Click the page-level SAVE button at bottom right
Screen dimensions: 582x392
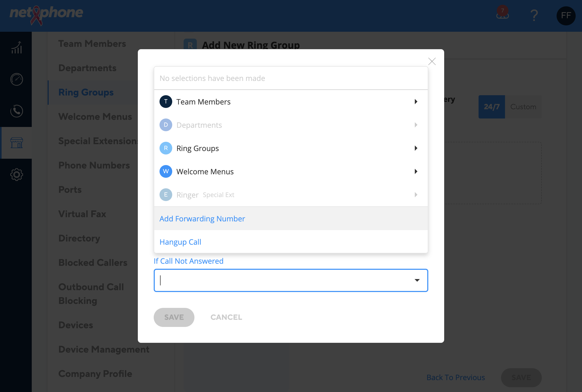click(521, 377)
